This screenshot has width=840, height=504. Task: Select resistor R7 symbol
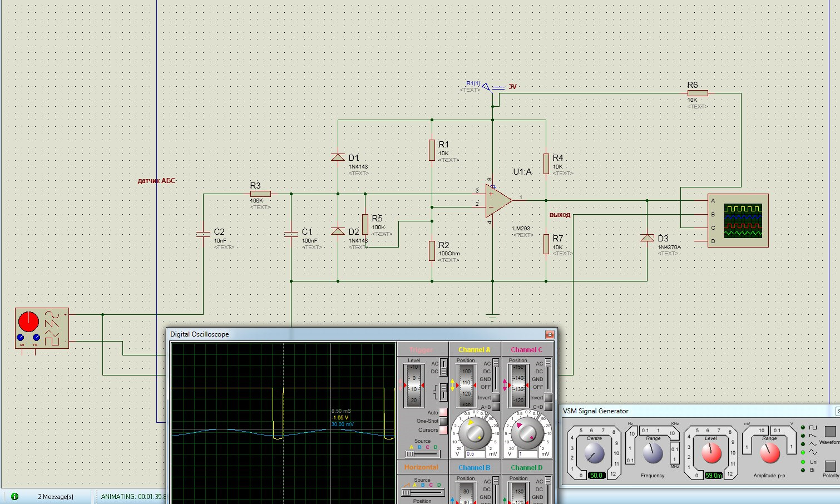(546, 244)
